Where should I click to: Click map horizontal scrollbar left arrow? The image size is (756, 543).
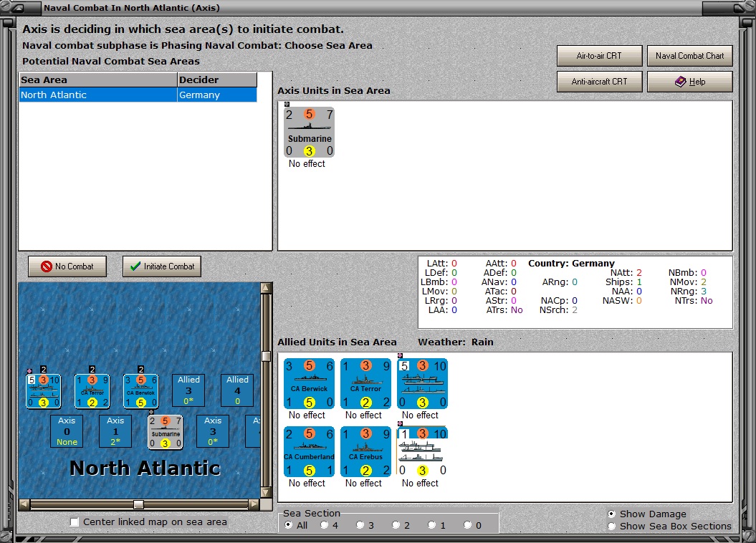tap(24, 504)
